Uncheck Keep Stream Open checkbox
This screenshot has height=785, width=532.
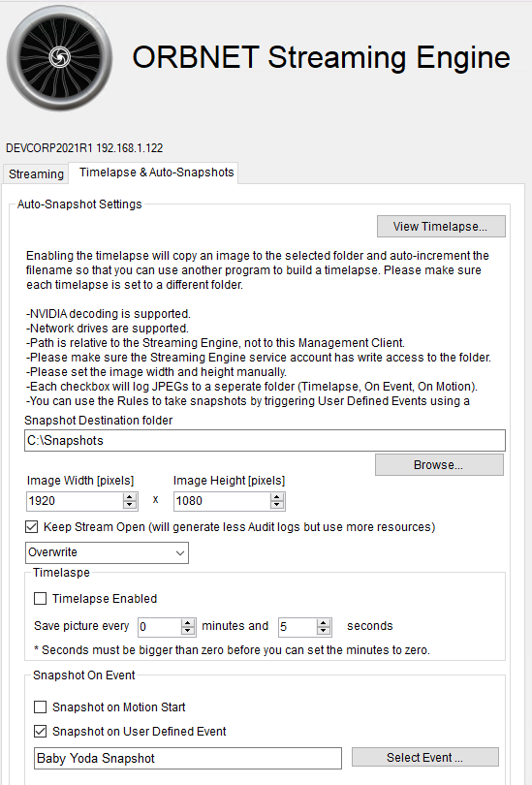[x=32, y=526]
